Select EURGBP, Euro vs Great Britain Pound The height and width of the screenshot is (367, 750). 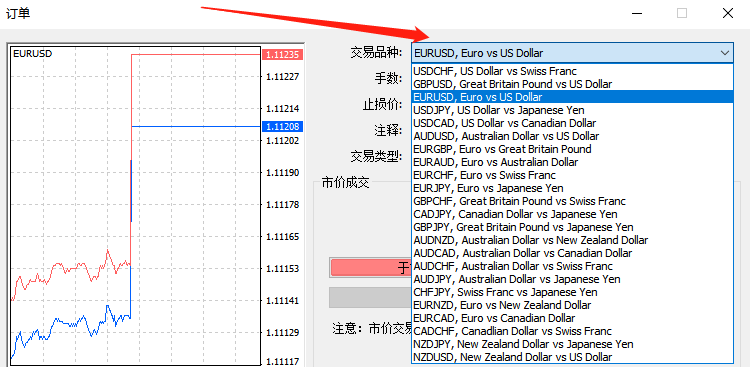[x=572, y=149]
